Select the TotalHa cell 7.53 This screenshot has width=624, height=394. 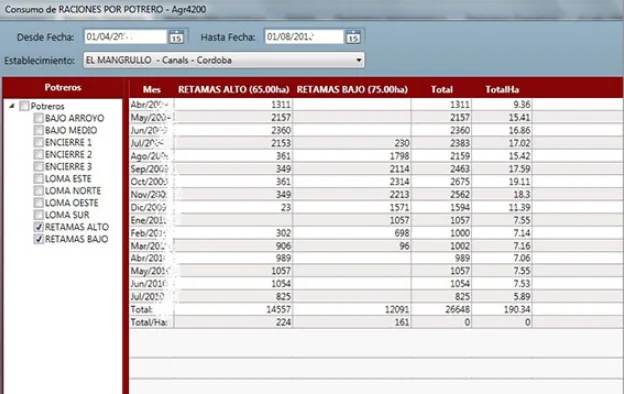click(x=502, y=283)
